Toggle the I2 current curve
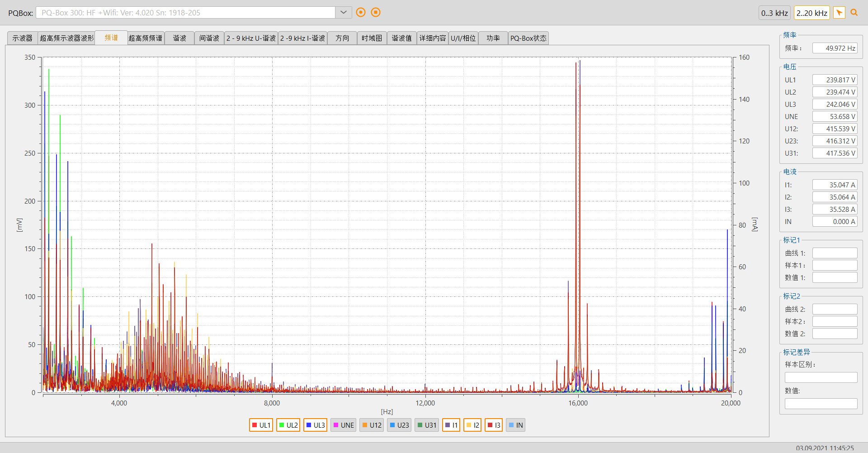 472,425
